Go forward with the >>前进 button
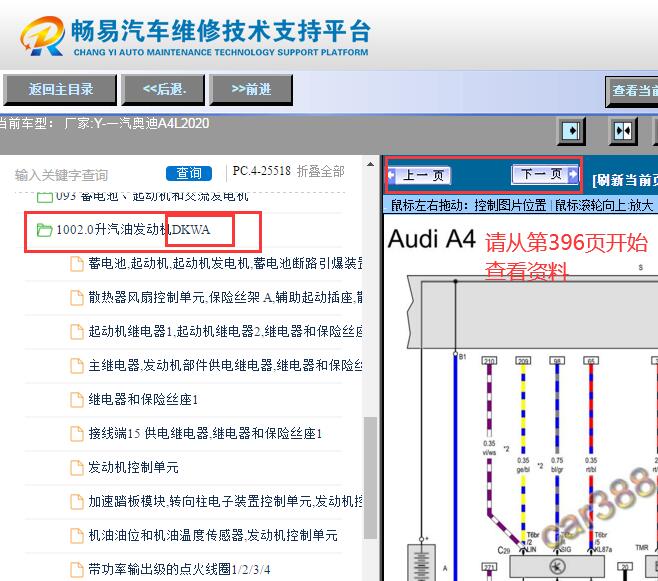This screenshot has width=658, height=581. pos(251,89)
